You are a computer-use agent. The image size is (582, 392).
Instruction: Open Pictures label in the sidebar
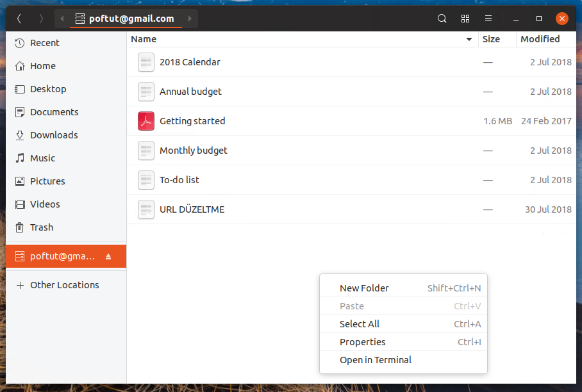point(47,181)
